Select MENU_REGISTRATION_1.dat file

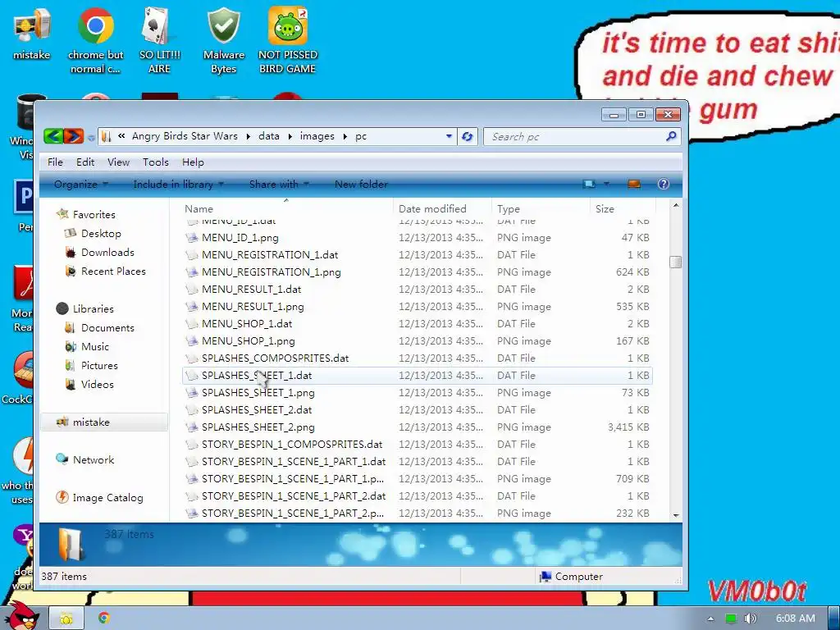coord(269,254)
